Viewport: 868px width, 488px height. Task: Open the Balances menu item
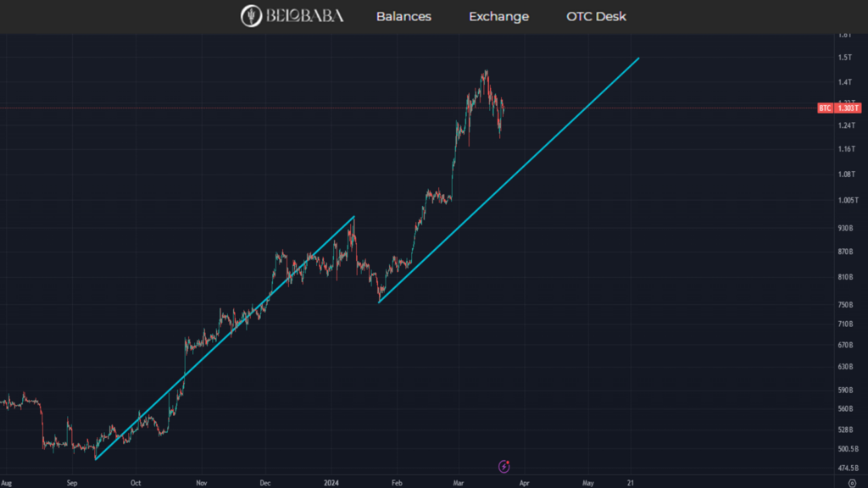pyautogui.click(x=403, y=17)
